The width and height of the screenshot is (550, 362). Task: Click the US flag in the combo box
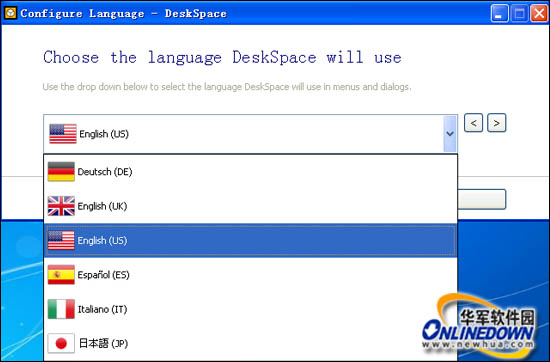[x=63, y=134]
